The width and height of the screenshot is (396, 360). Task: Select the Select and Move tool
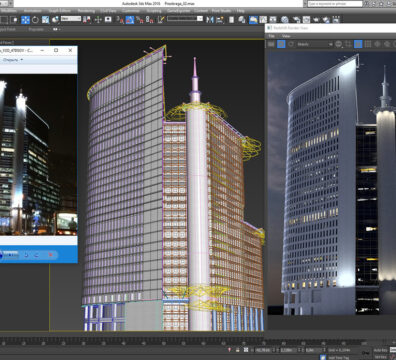[25, 20]
